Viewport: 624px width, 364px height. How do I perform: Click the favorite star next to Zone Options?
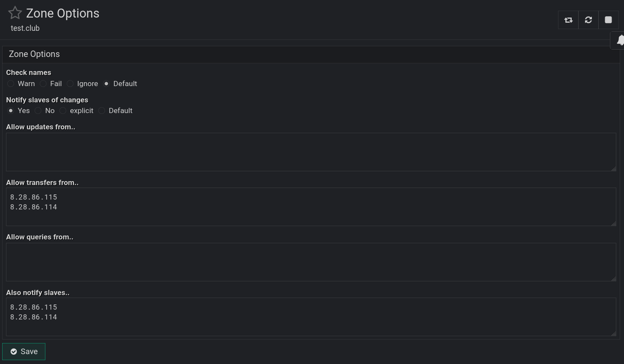(15, 13)
